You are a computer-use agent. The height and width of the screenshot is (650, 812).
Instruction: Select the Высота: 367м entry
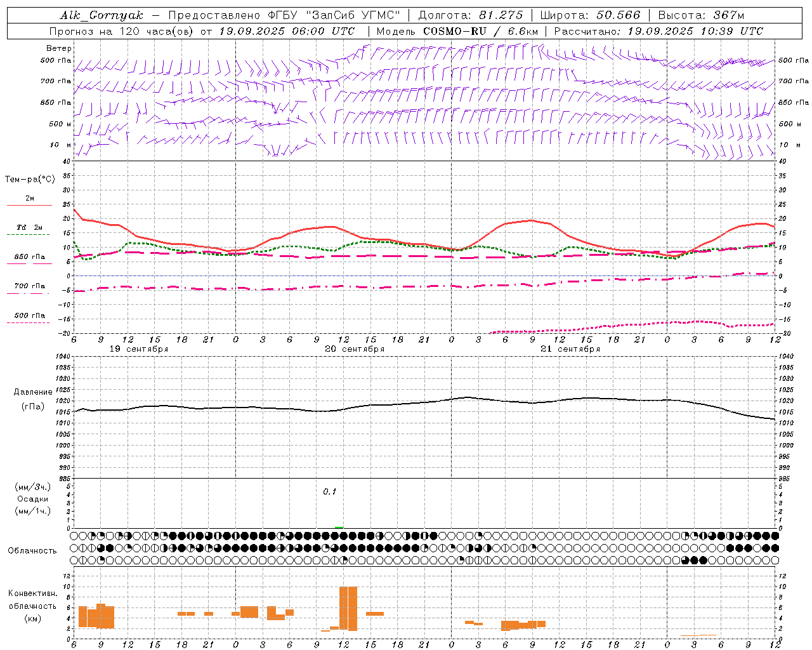point(701,15)
